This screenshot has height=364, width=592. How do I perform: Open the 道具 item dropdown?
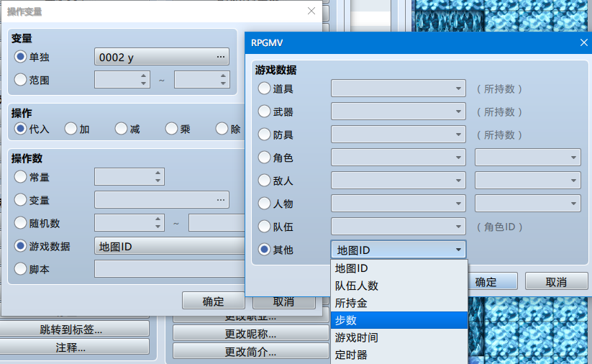pos(399,88)
